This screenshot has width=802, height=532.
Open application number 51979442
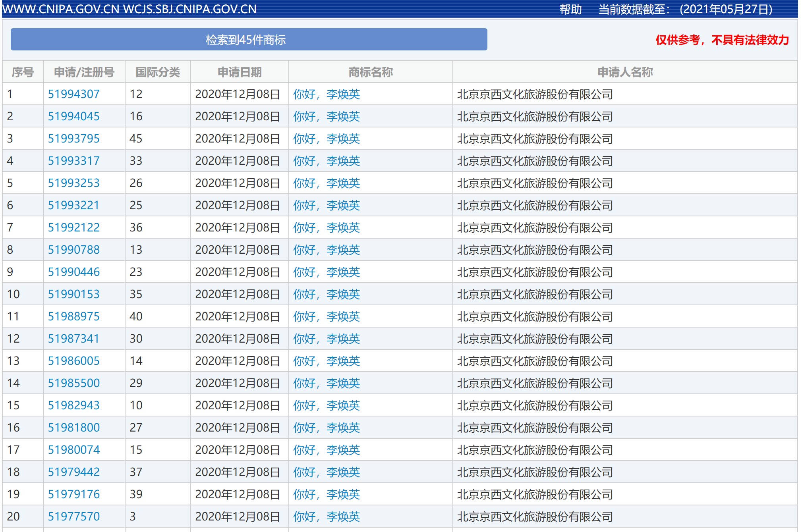(x=73, y=472)
